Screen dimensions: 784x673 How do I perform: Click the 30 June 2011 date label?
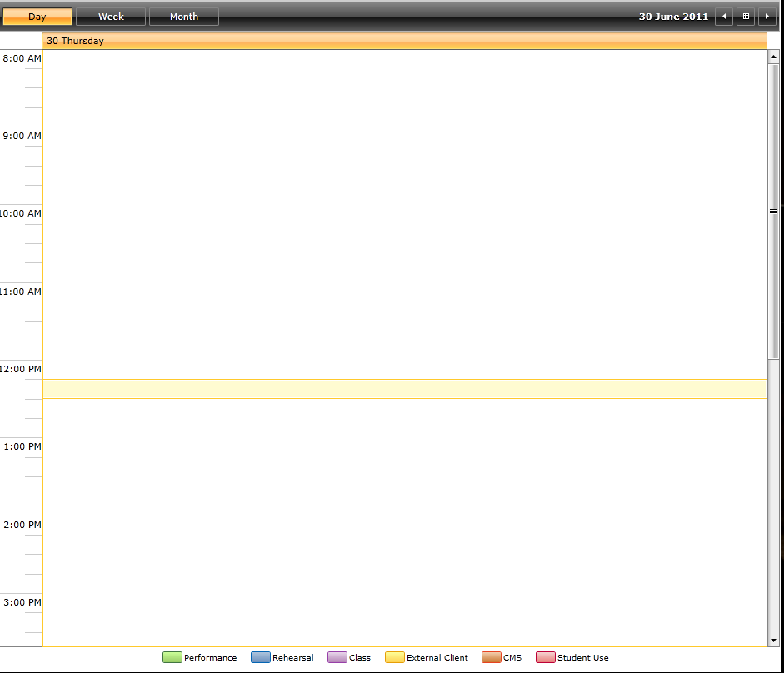tap(673, 17)
